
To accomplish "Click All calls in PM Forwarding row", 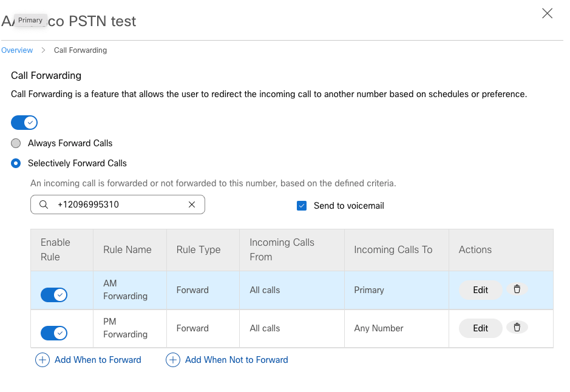I will pyautogui.click(x=265, y=328).
